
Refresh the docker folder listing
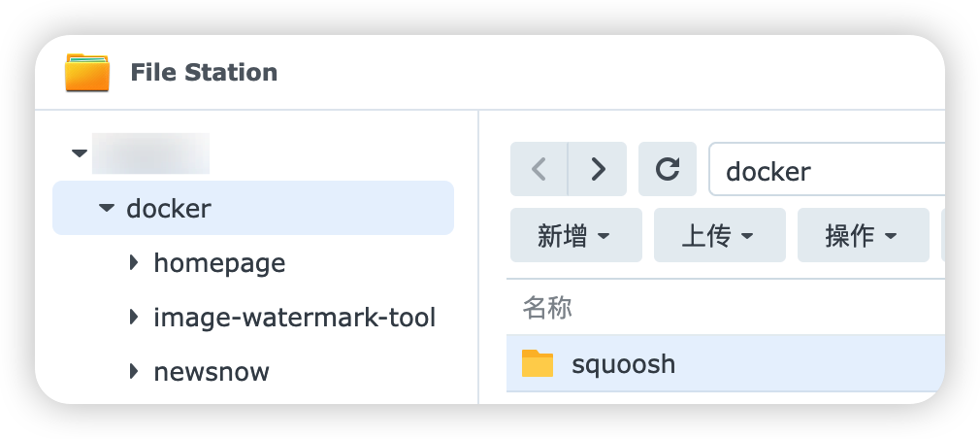[668, 170]
